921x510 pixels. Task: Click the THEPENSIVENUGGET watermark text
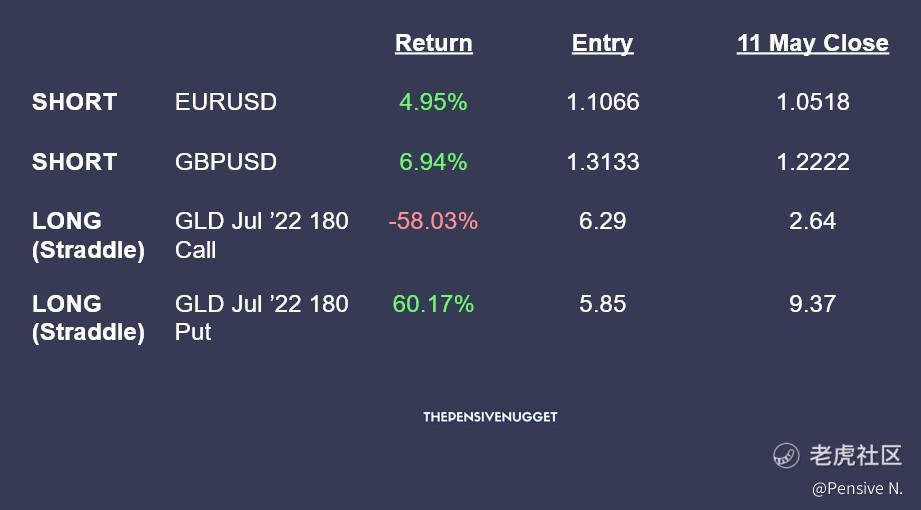coord(490,417)
